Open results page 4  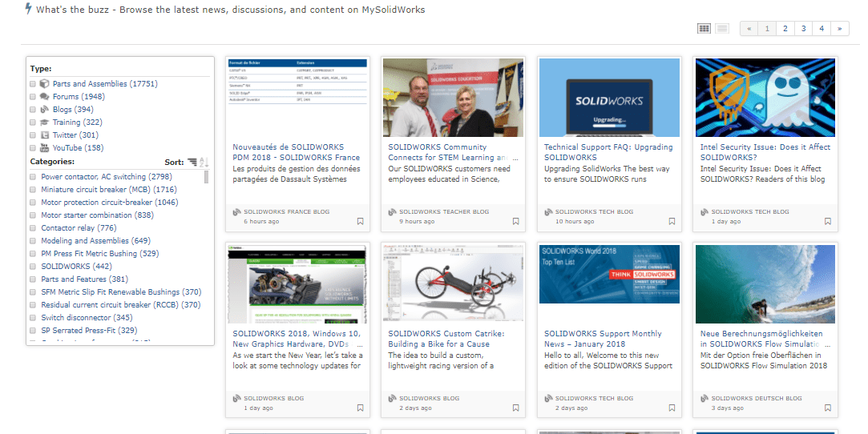[822, 29]
